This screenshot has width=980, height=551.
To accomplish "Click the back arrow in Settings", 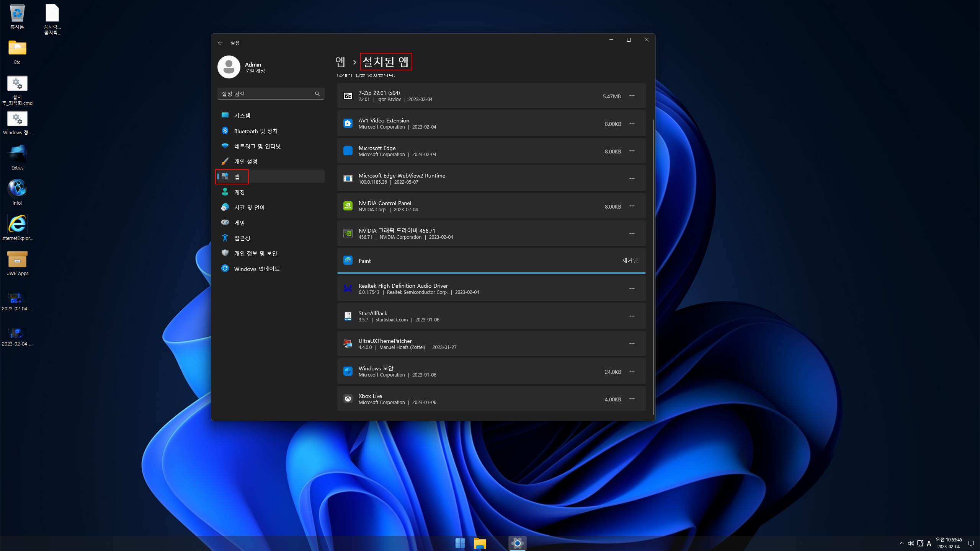I will (220, 43).
